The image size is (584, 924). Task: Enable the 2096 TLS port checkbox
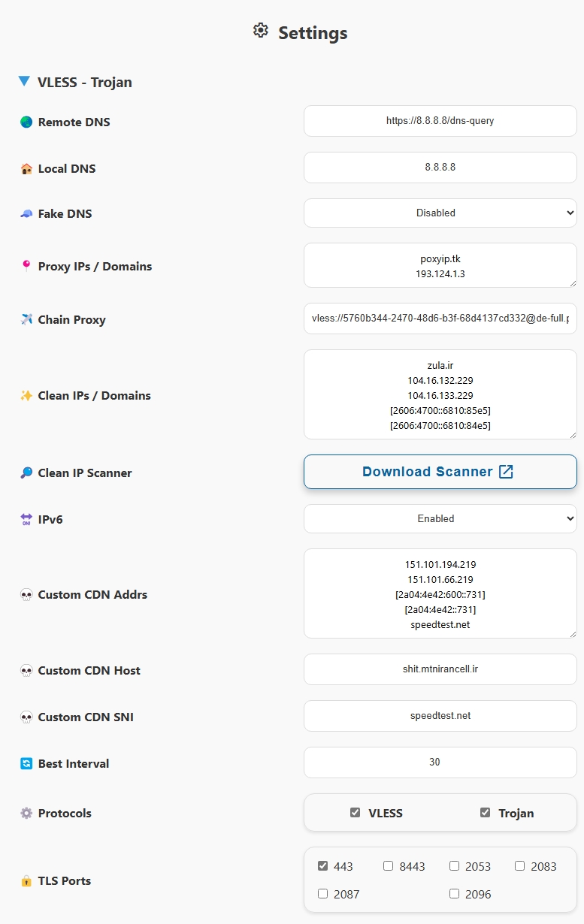click(x=454, y=894)
